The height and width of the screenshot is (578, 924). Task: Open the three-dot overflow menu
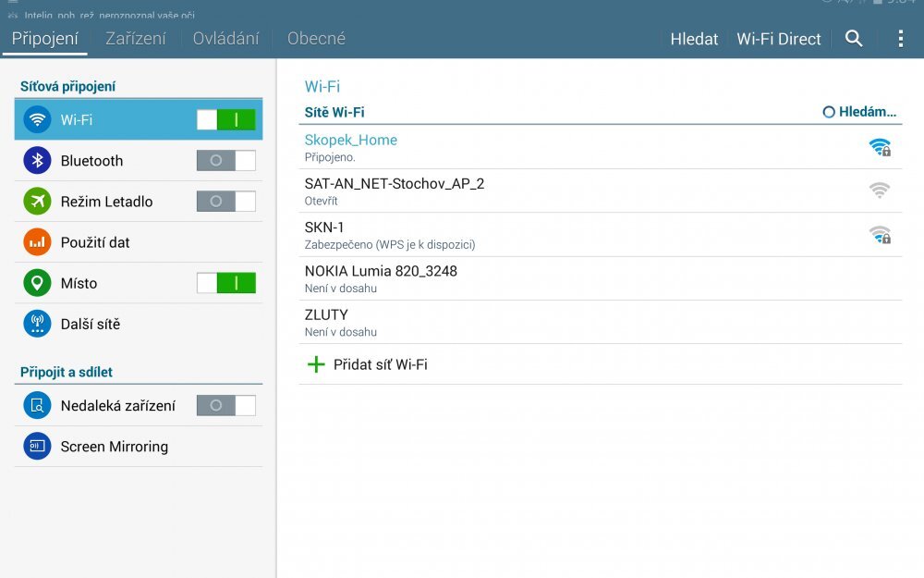click(x=900, y=38)
